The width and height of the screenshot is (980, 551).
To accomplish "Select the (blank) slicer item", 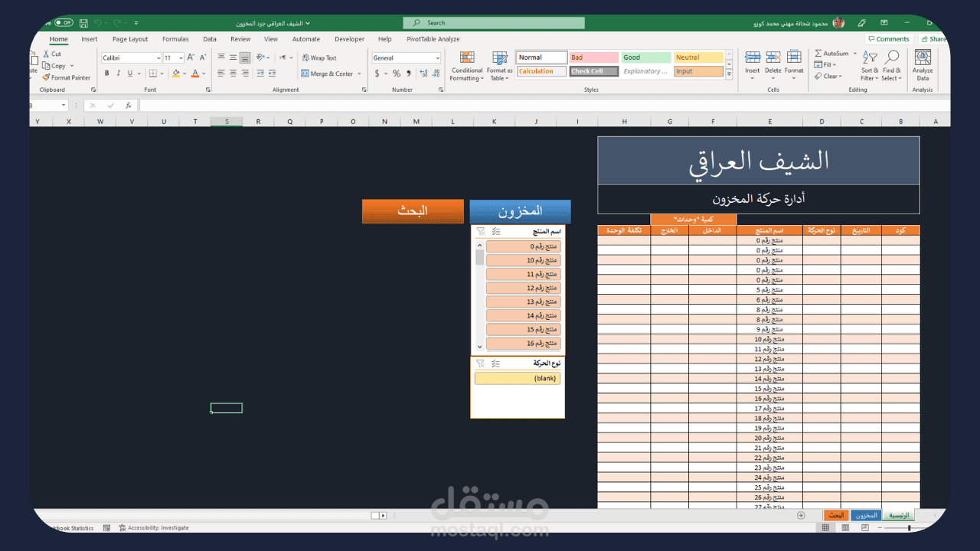I will (517, 378).
